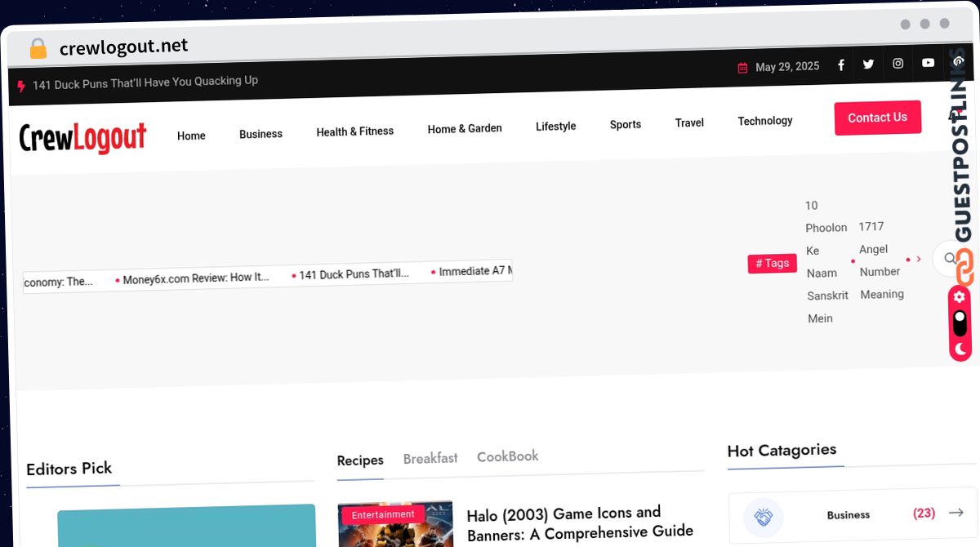Click the moon dark mode icon
The height and width of the screenshot is (547, 980).
coord(960,349)
